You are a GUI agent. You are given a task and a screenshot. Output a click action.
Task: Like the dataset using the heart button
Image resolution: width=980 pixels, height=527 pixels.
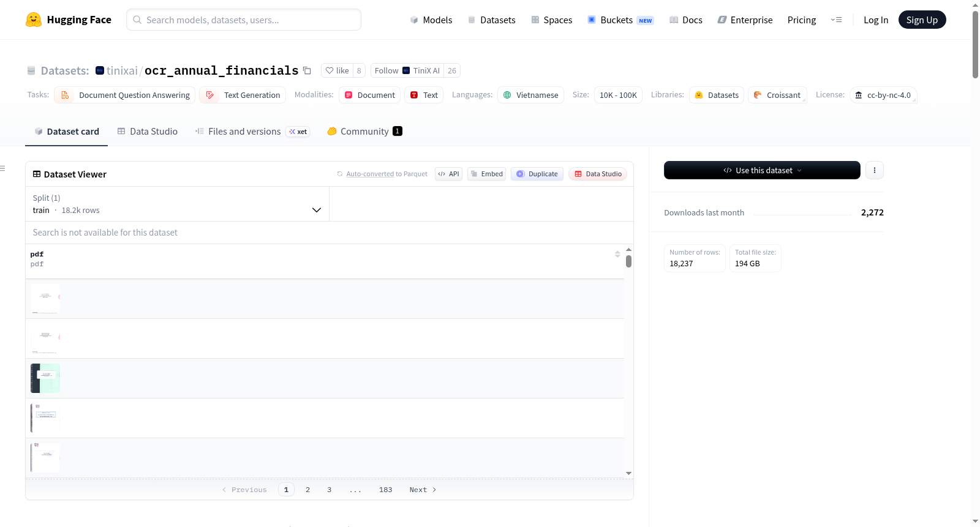tap(337, 70)
